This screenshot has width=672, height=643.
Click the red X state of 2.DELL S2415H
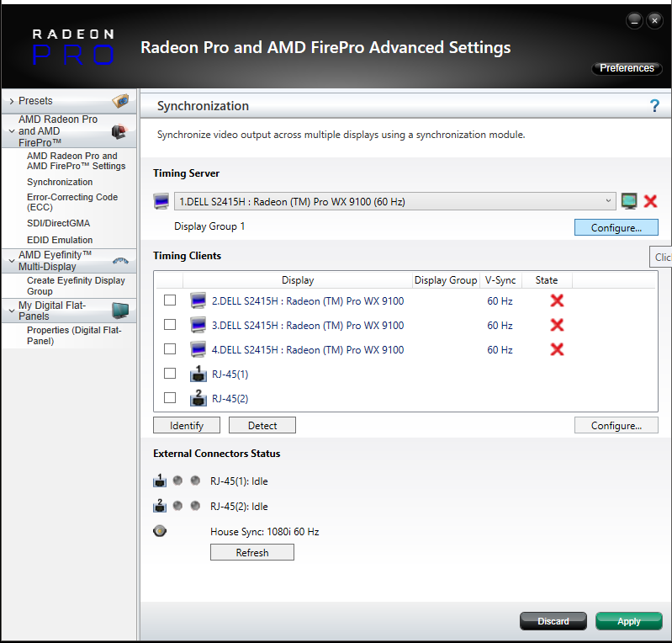(x=557, y=300)
